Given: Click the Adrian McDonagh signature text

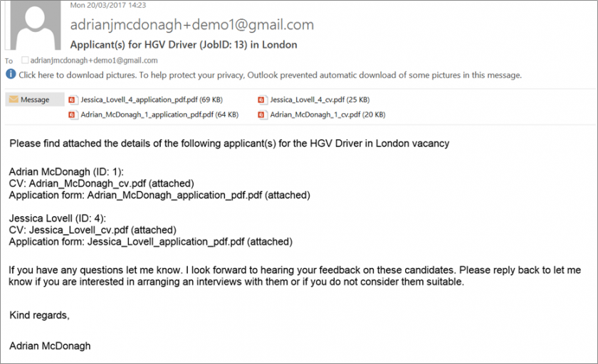Looking at the screenshot, I should 50,346.
